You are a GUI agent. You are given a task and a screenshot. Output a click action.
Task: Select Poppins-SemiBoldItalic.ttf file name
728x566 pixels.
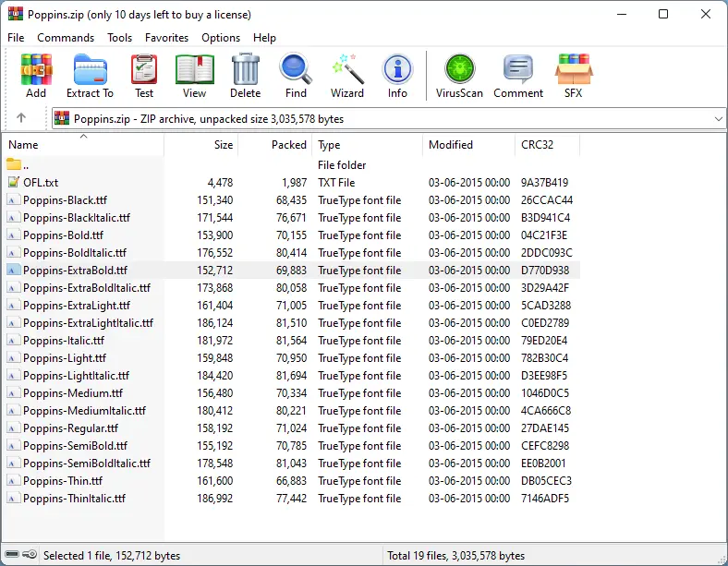(x=87, y=464)
